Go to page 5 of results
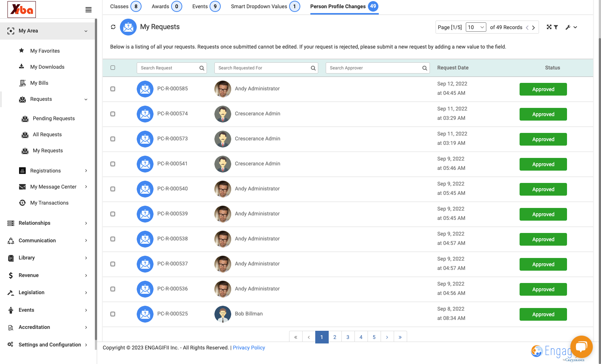Screen dimensions: 601x364 coord(374,337)
